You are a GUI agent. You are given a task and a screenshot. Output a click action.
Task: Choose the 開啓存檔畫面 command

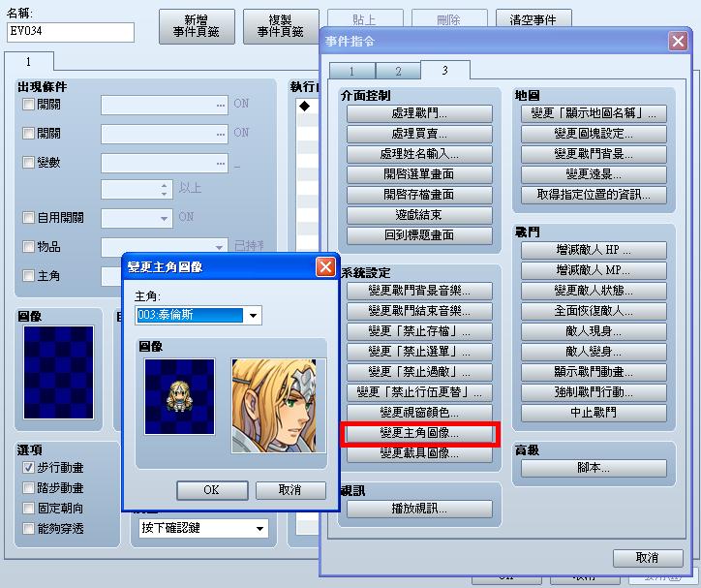(419, 195)
